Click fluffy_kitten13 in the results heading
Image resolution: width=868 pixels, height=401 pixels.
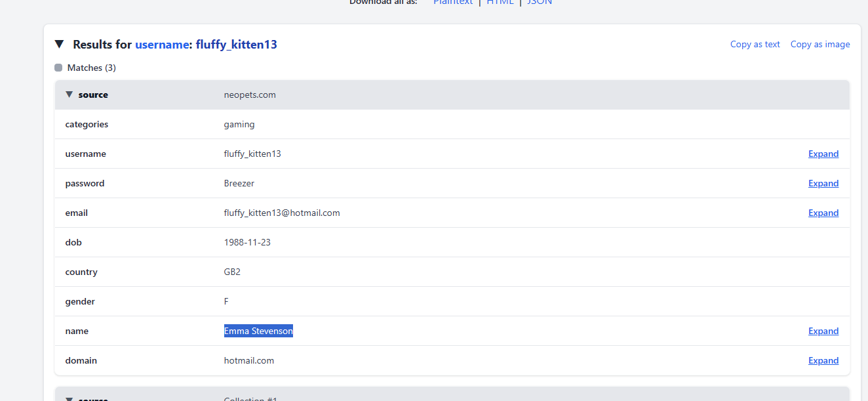236,45
